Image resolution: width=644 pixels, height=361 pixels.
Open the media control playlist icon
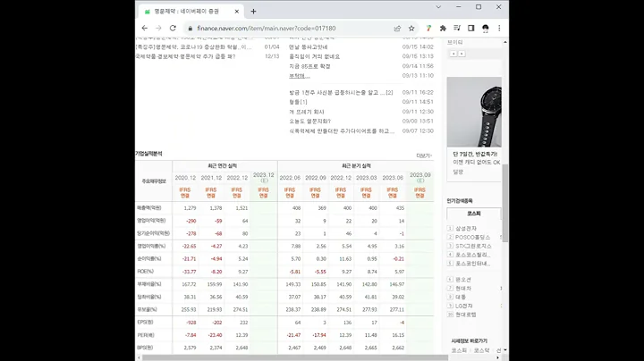tap(457, 29)
